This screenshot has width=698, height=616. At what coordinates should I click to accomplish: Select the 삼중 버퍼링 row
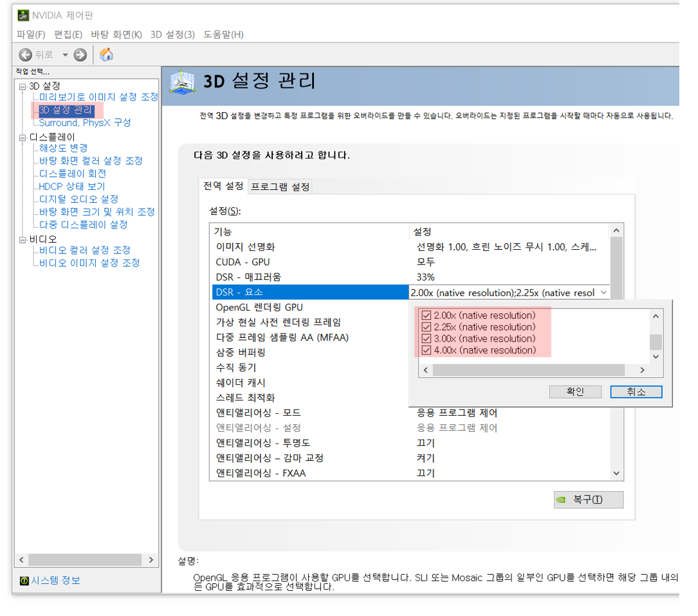pyautogui.click(x=310, y=353)
